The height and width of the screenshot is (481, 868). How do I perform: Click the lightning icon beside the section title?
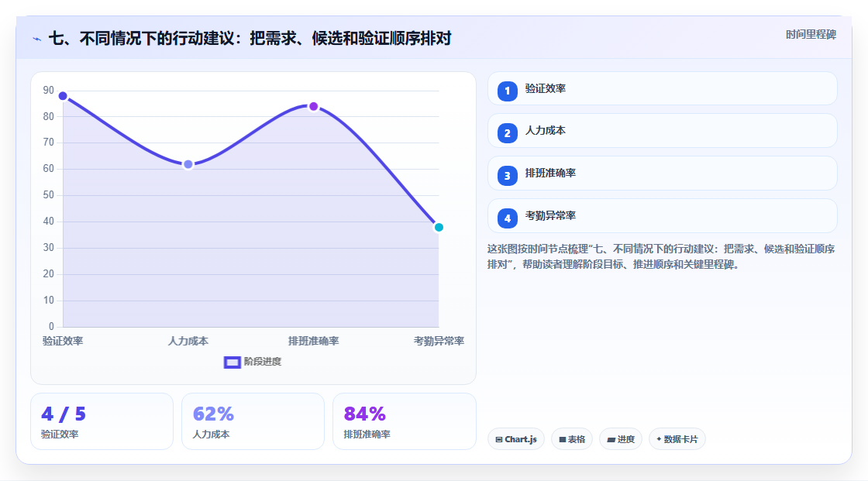click(x=37, y=39)
